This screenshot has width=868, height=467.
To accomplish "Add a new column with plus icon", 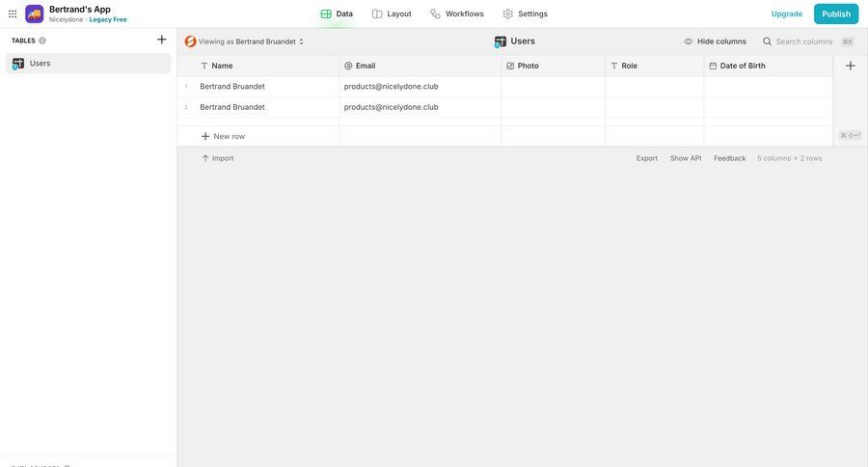I will point(850,66).
